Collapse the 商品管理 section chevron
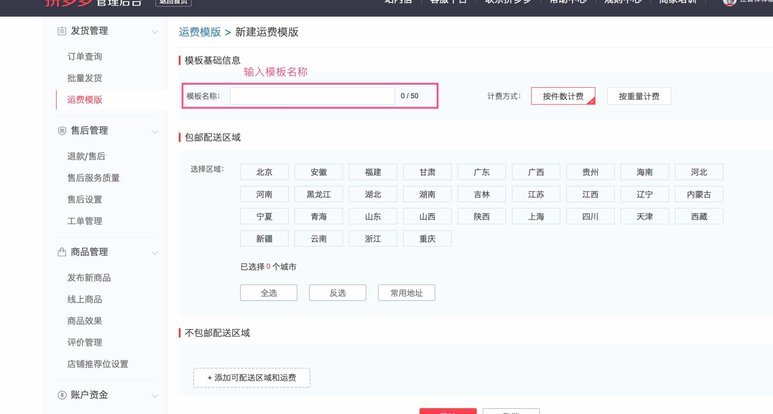773x414 pixels. (155, 253)
